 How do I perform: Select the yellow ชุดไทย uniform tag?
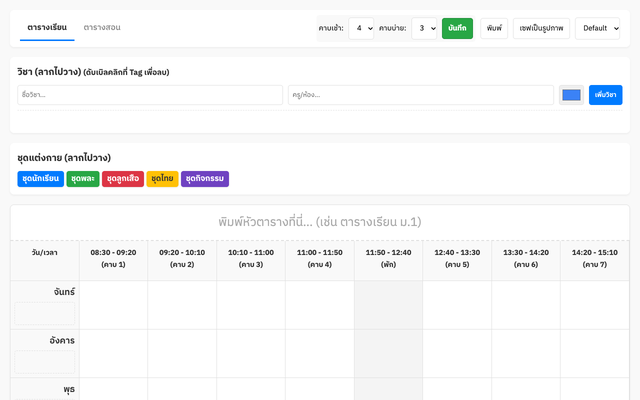pyautogui.click(x=162, y=179)
